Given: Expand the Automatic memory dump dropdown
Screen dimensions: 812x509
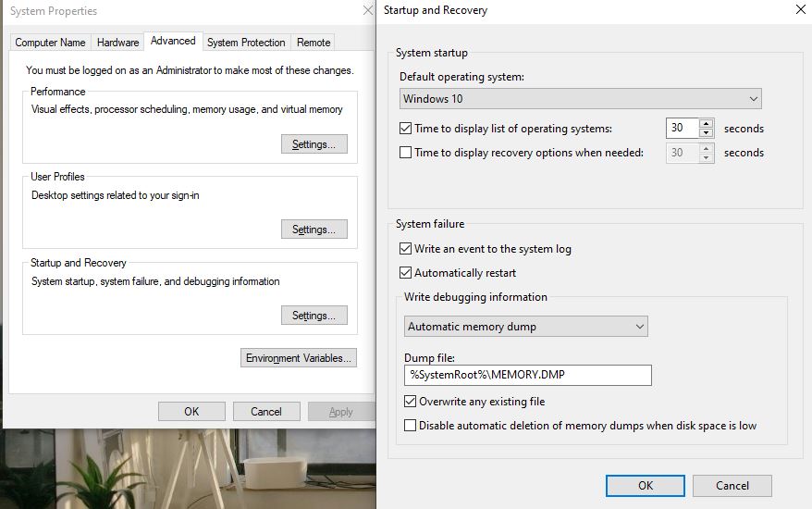Looking at the screenshot, I should (525, 327).
